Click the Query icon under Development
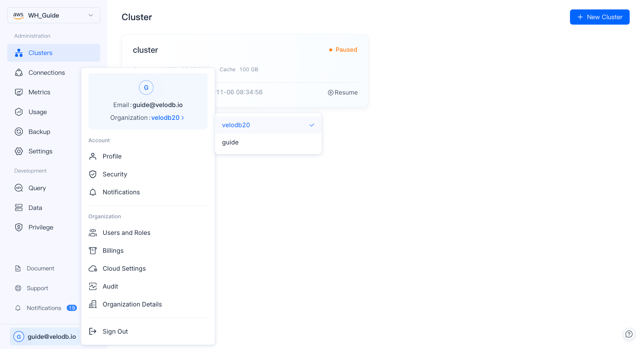The image size is (644, 349). pyautogui.click(x=19, y=188)
